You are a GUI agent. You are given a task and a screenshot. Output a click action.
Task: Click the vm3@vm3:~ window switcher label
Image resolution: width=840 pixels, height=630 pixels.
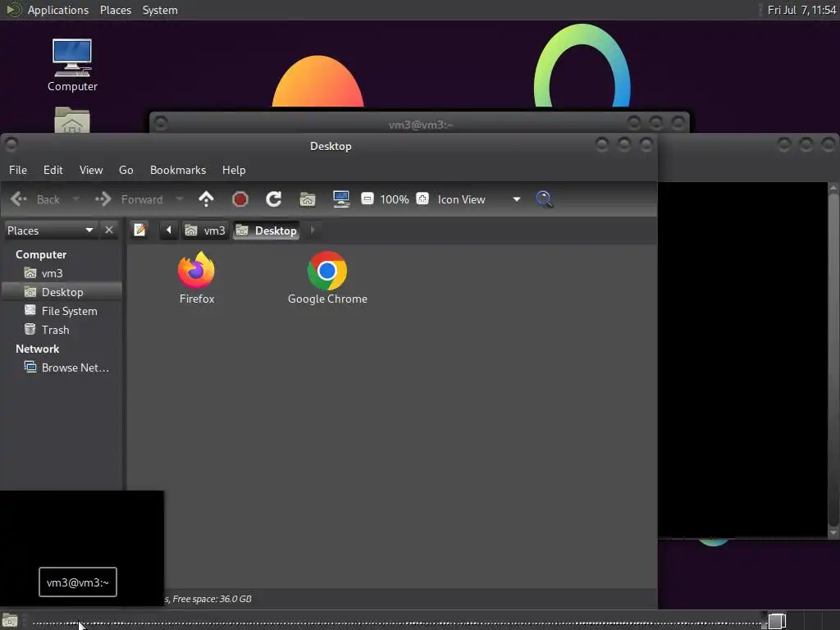point(78,582)
